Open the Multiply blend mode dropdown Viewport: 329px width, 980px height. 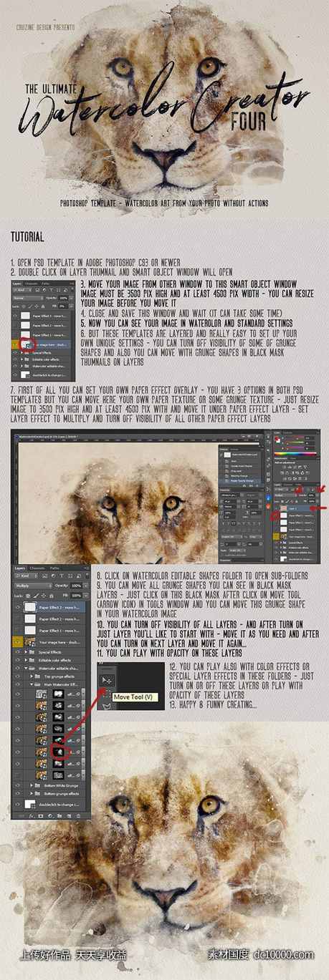tap(34, 586)
